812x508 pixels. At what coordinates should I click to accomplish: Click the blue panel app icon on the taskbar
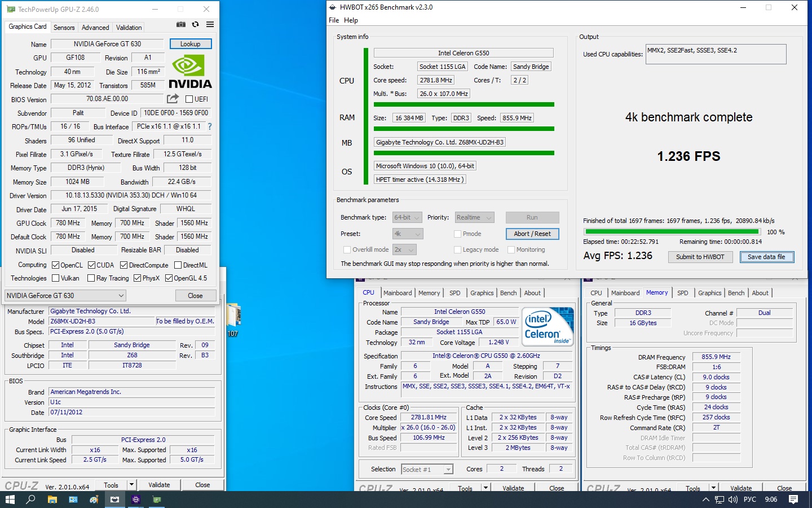click(x=73, y=500)
